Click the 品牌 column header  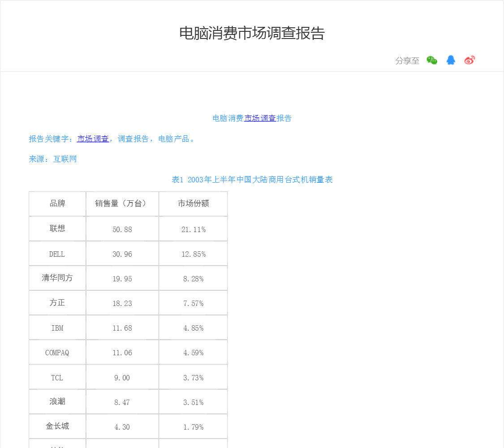[57, 204]
